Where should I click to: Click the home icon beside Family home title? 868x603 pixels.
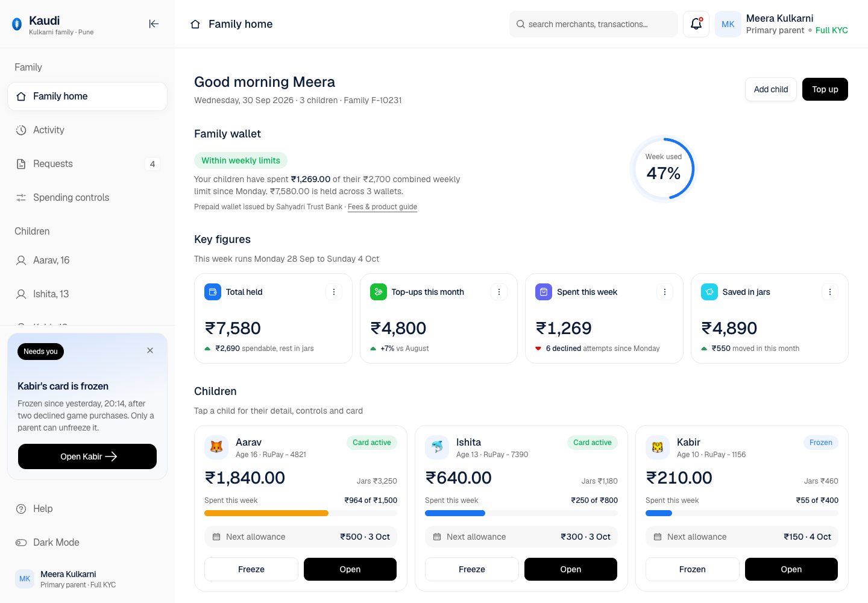(195, 24)
